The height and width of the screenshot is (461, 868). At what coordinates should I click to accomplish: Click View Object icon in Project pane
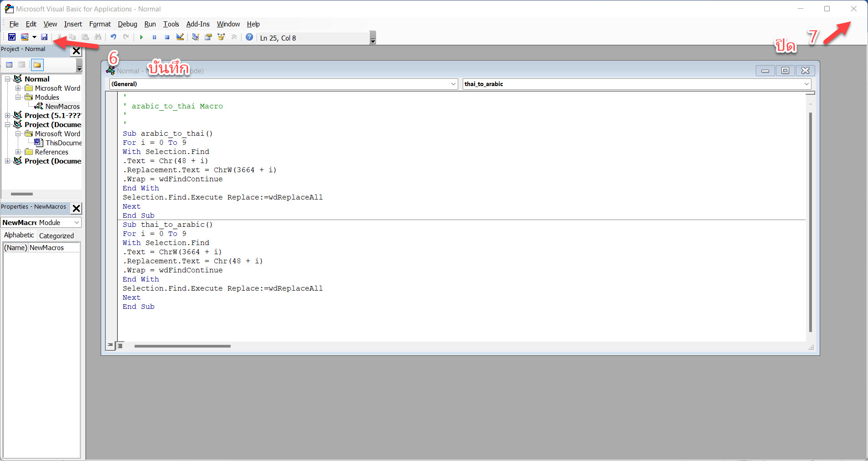[x=22, y=65]
